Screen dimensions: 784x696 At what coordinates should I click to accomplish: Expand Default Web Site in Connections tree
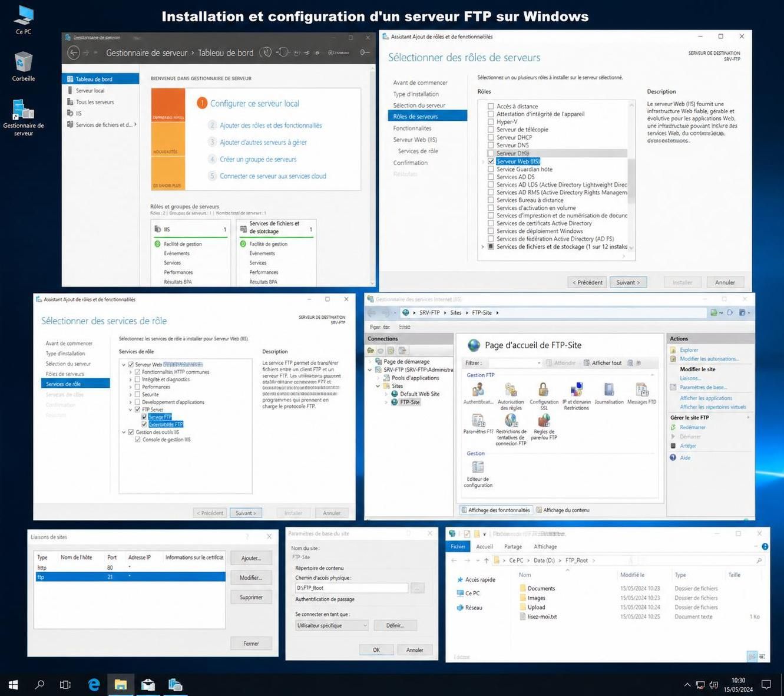[x=386, y=394]
